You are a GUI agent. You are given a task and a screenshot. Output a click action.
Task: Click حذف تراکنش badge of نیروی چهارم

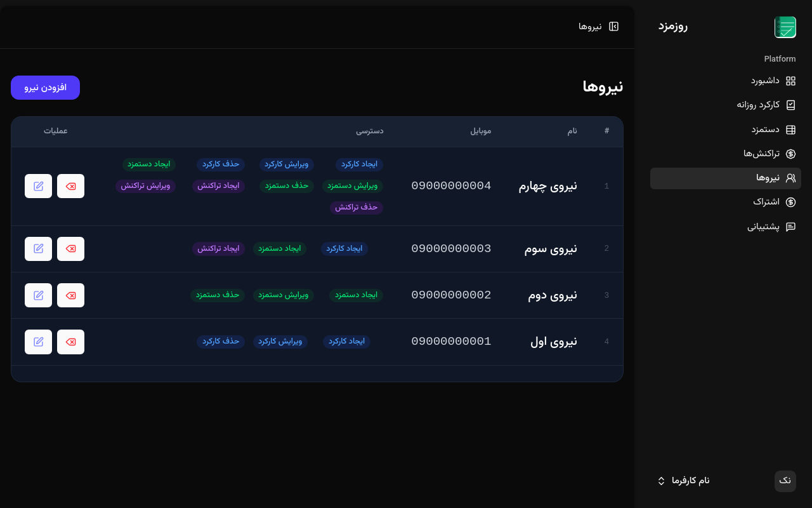(357, 208)
